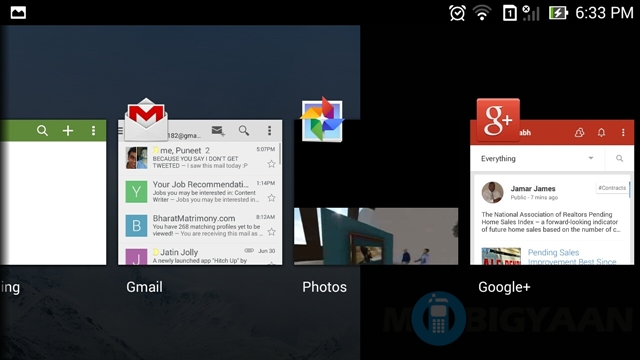Tap the Google+ search magnifier
The height and width of the screenshot is (360, 640).
620,158
